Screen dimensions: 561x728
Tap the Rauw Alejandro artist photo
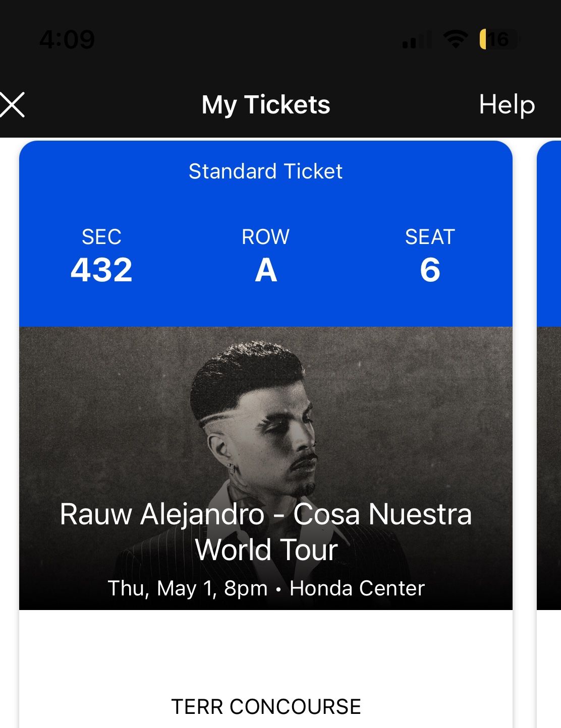(257, 418)
